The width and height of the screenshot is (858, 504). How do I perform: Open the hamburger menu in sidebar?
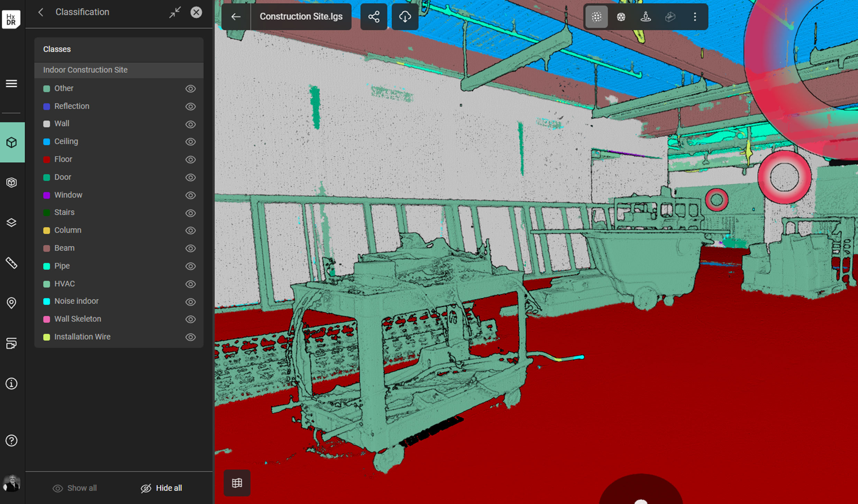[11, 83]
